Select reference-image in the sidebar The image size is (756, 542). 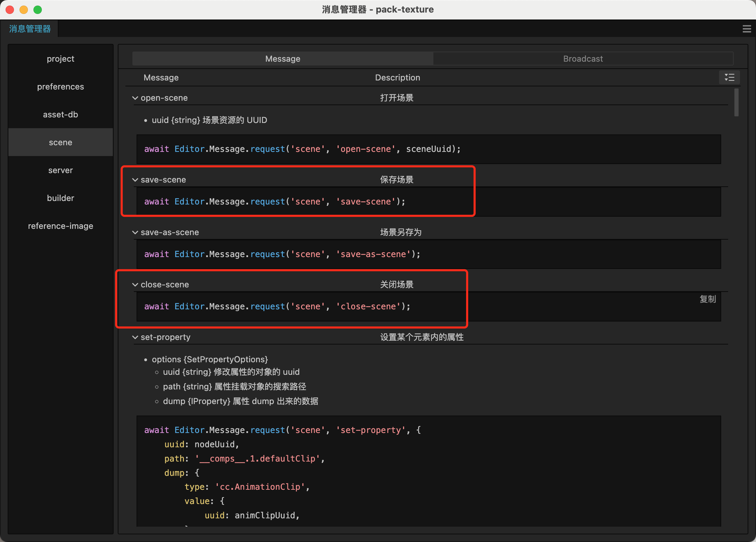pos(61,226)
